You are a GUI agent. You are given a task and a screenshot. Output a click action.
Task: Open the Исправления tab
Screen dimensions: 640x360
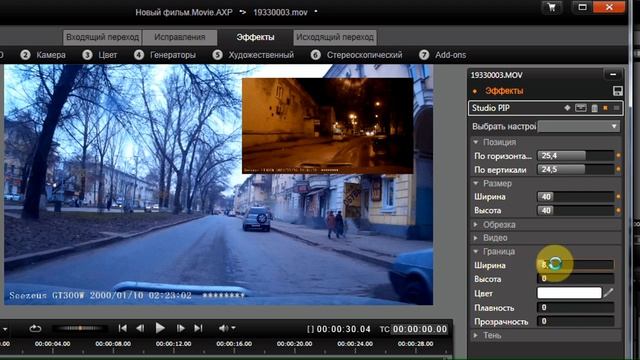[180, 37]
